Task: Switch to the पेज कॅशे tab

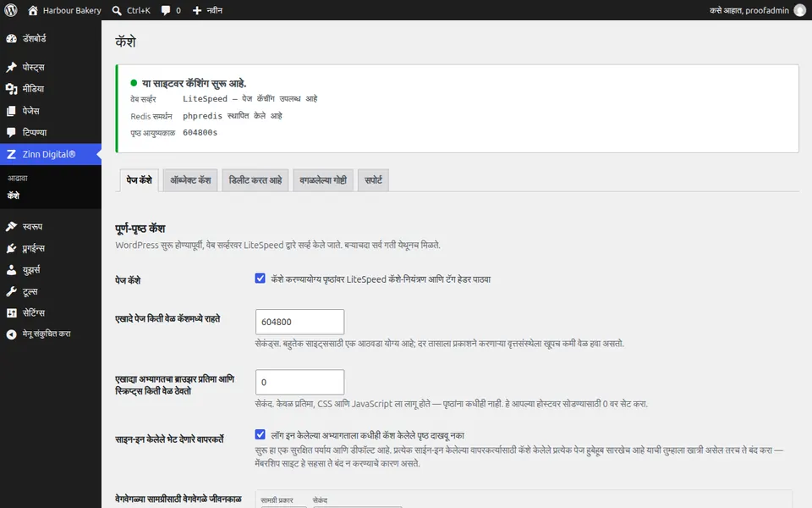Action: point(140,180)
